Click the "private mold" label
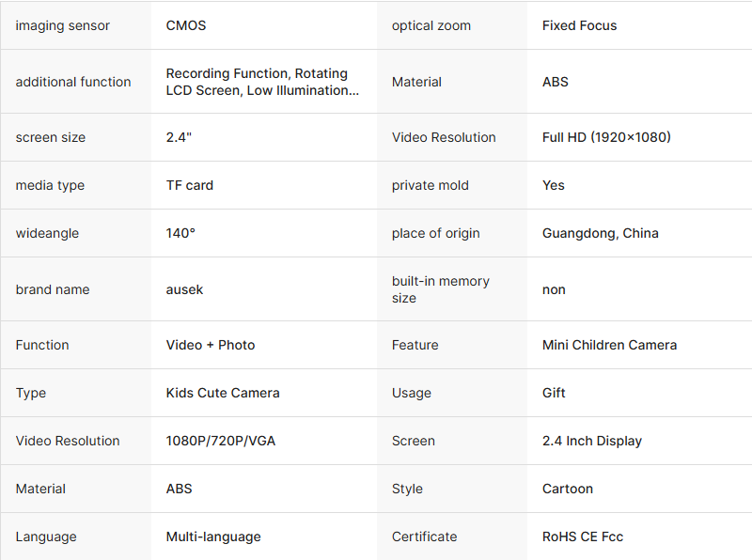Viewport: 752px width, 560px height. [430, 185]
